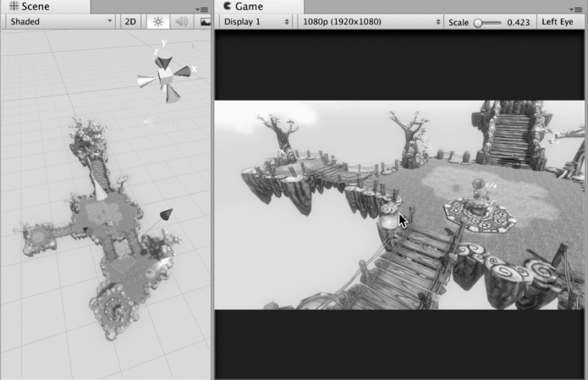Open Scene panel options menu
The image size is (588, 380).
coord(202,9)
